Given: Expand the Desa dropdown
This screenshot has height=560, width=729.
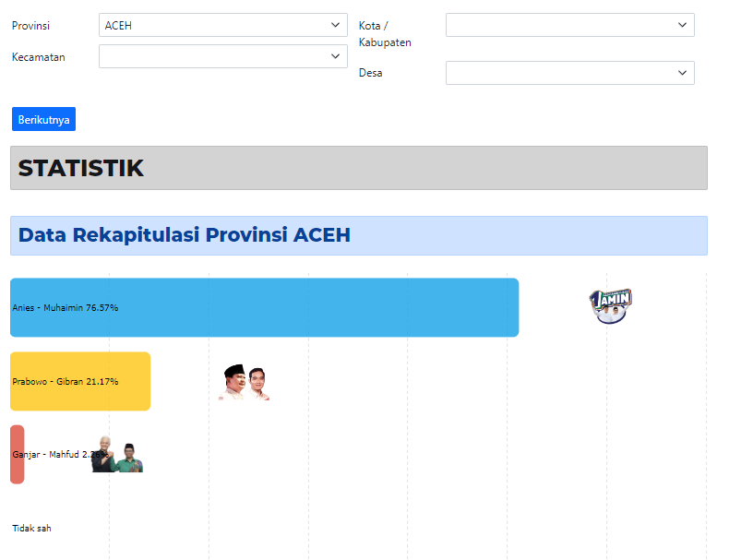Looking at the screenshot, I should click(570, 73).
